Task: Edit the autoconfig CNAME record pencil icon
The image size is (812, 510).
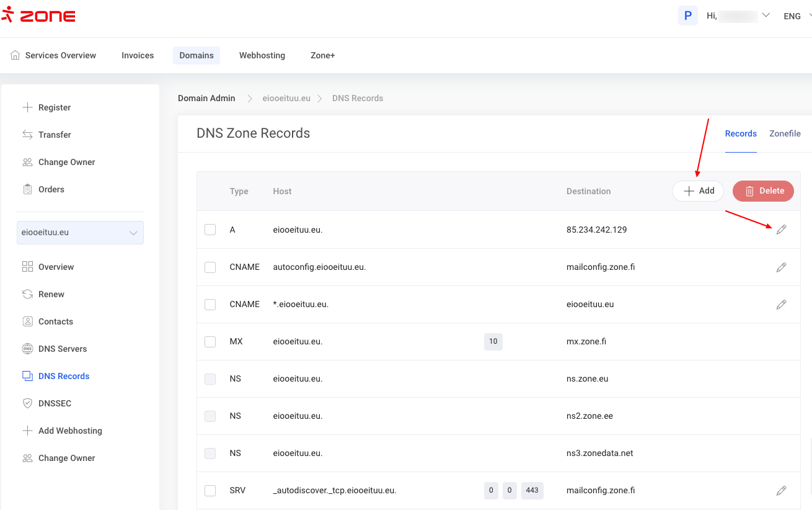Action: [x=781, y=267]
